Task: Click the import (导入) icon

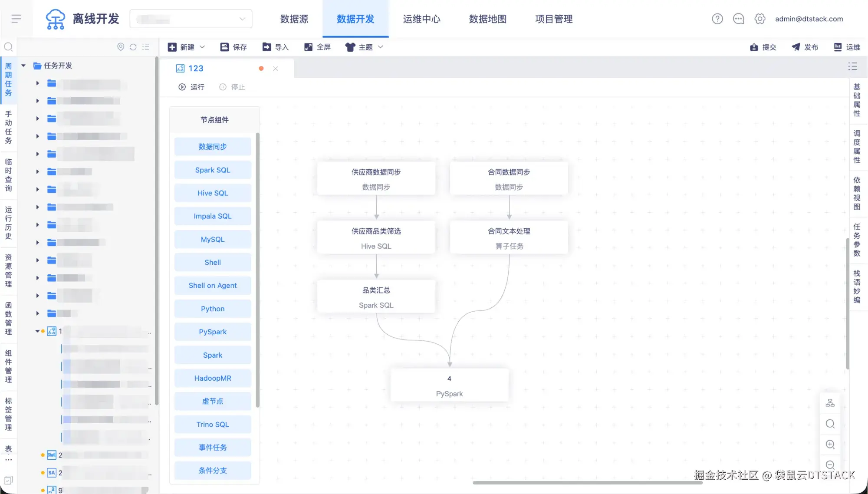Action: (266, 47)
